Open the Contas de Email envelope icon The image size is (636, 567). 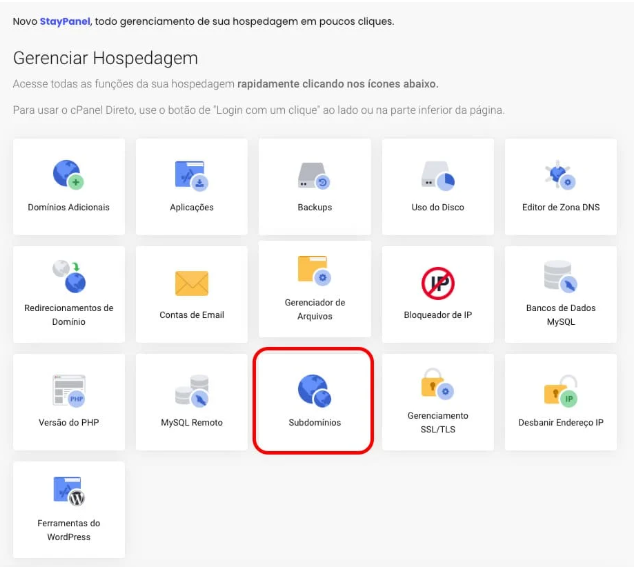pos(191,283)
